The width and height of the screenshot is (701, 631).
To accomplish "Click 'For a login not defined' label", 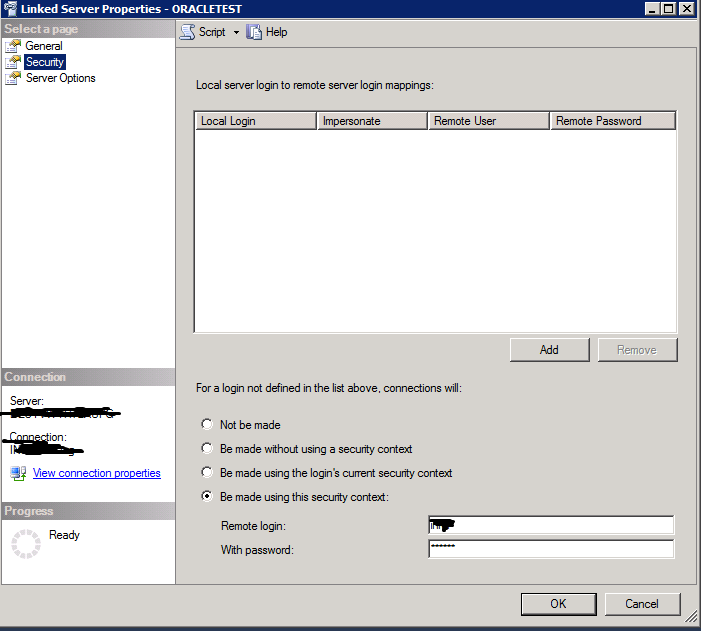I will tap(329, 388).
